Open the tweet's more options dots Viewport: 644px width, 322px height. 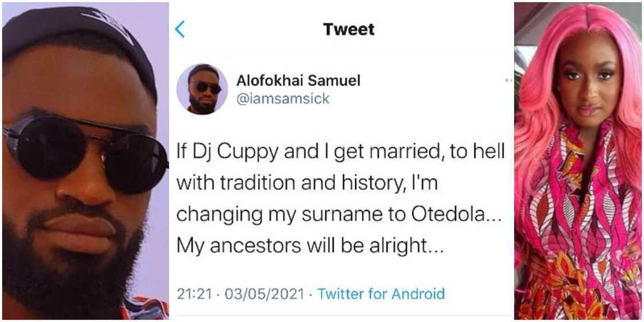pos(508,80)
